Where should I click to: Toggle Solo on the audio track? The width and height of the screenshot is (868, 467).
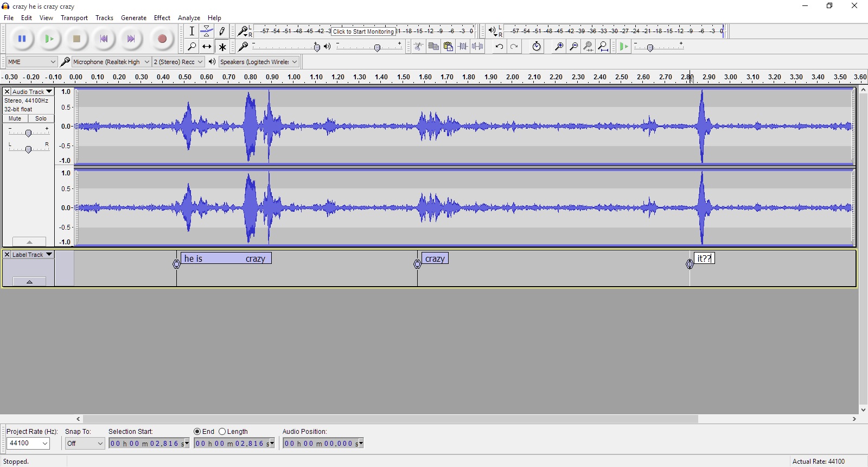(x=41, y=118)
